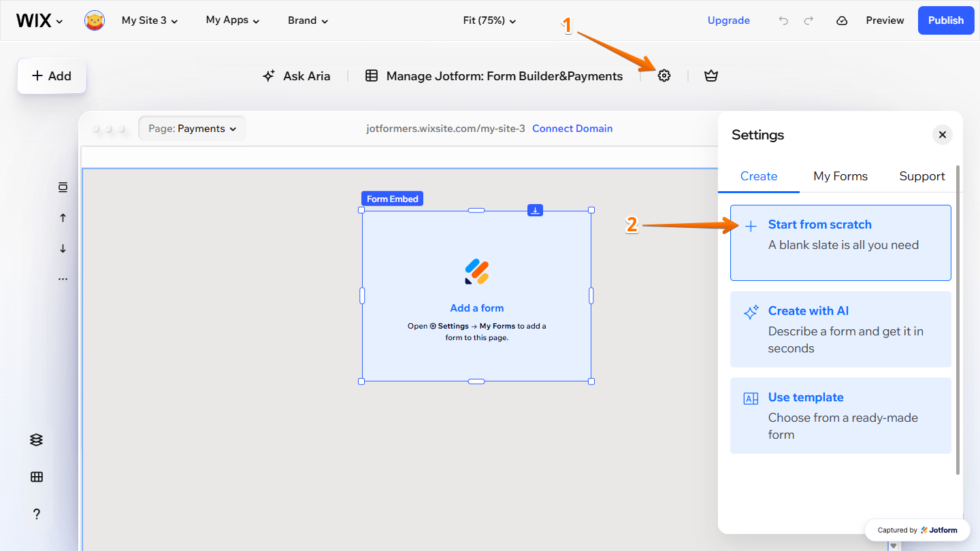Click the download icon on Form Embed

coord(536,210)
